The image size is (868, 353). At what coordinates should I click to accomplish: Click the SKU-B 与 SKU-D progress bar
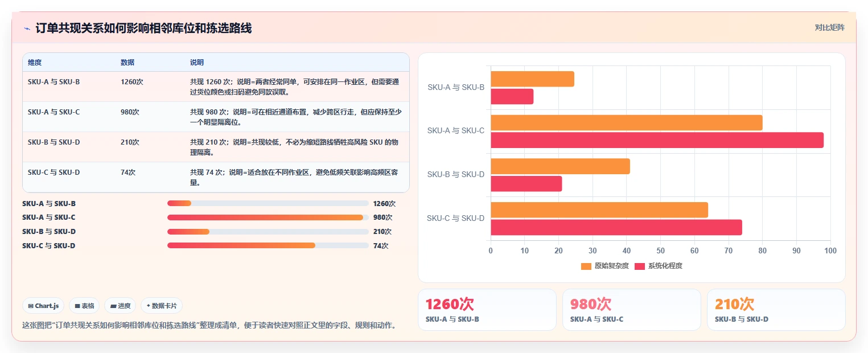point(268,232)
